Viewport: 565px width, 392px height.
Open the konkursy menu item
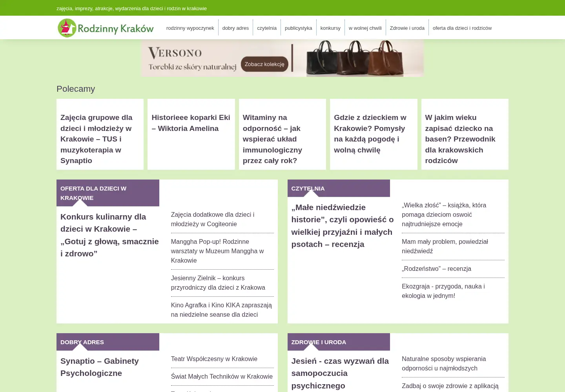coord(330,28)
